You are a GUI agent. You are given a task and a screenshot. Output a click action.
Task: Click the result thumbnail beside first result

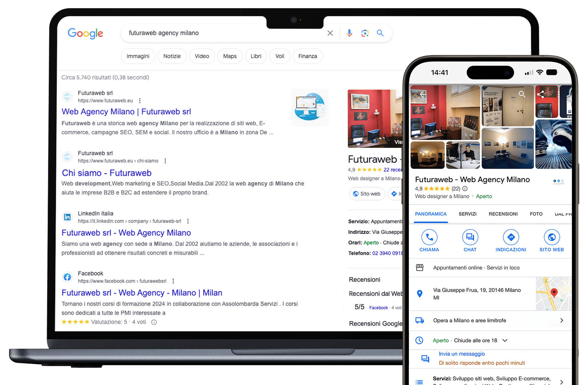[x=310, y=107]
